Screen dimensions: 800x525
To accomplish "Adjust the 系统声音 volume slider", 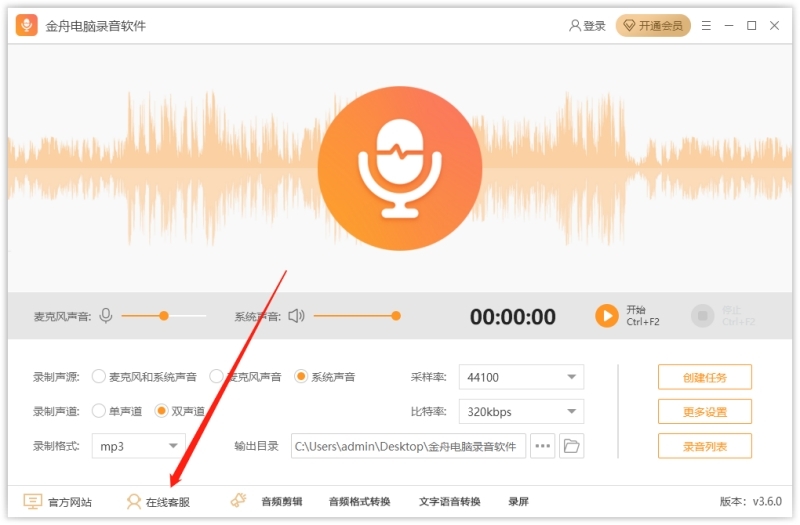I will tap(357, 316).
